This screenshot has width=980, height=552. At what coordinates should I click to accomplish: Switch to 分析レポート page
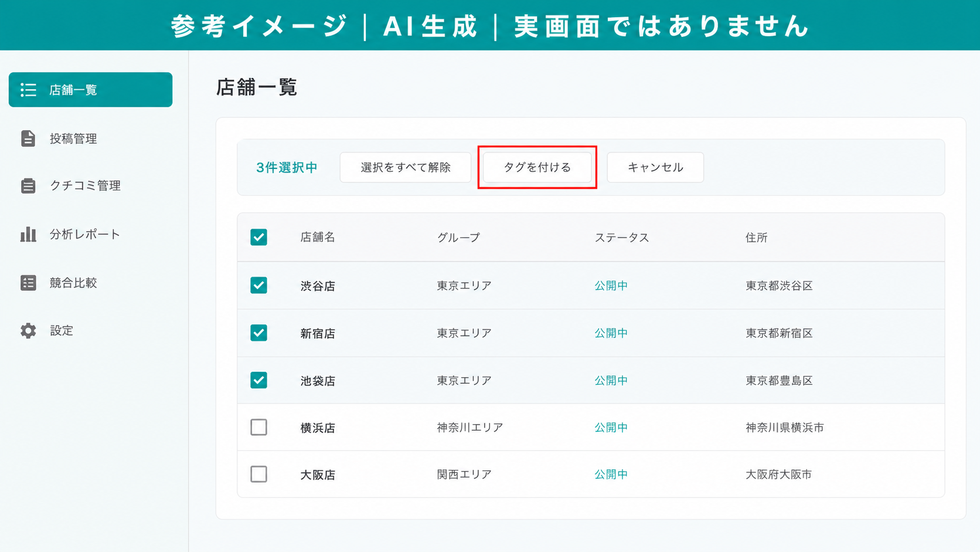click(85, 234)
